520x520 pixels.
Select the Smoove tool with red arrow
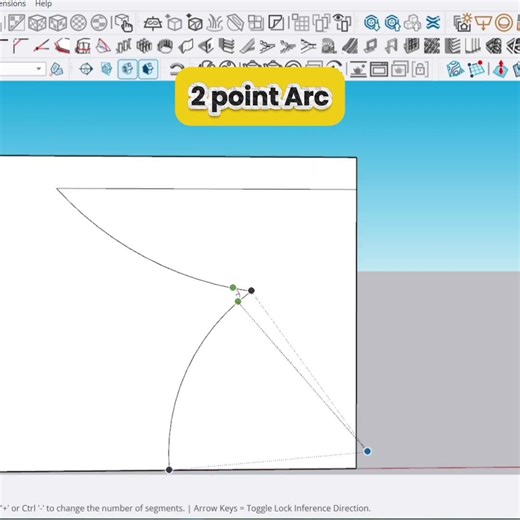point(500,69)
